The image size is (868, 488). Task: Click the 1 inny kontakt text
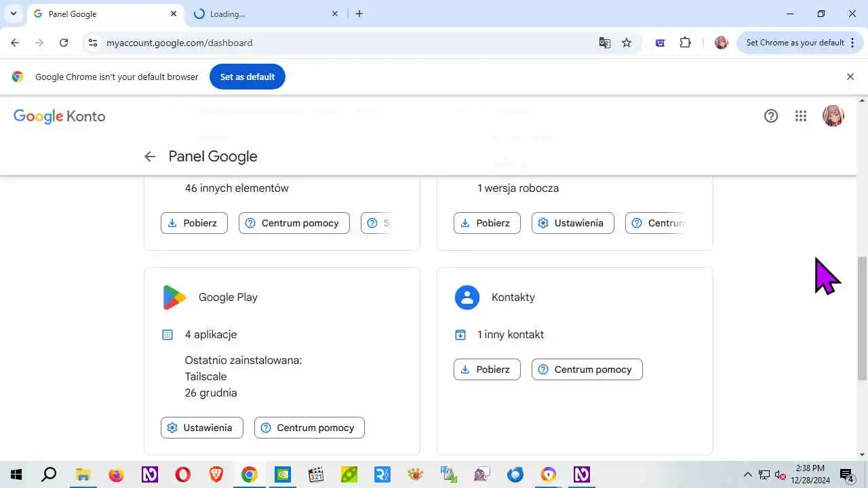(511, 335)
